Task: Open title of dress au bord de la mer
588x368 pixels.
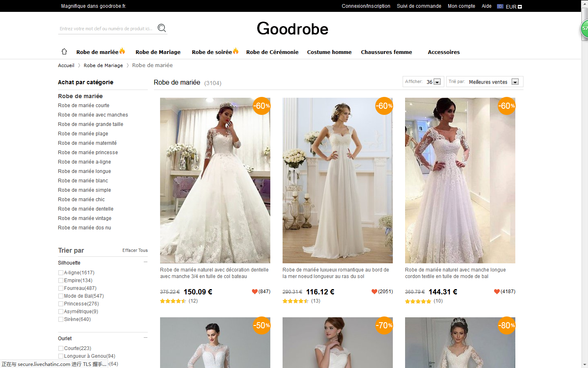Action: point(336,273)
